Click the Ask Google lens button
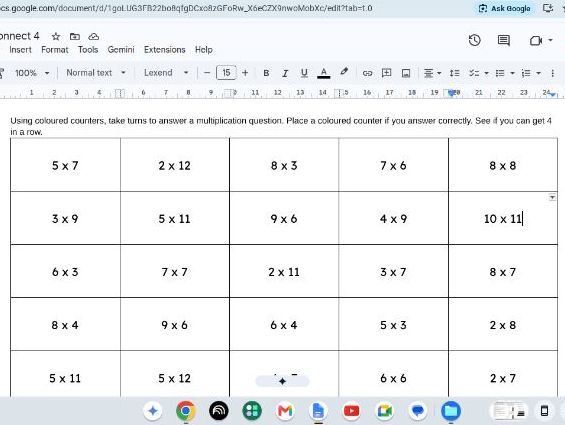565x425 pixels. click(x=504, y=8)
